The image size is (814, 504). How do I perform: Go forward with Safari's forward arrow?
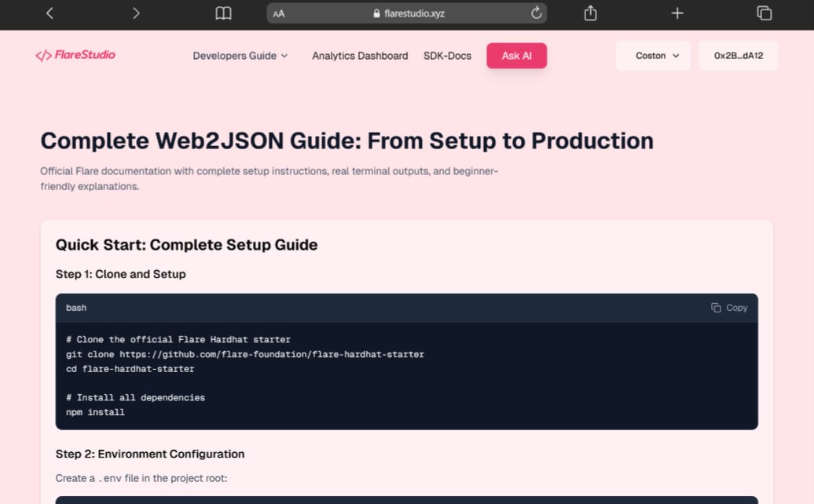[136, 13]
